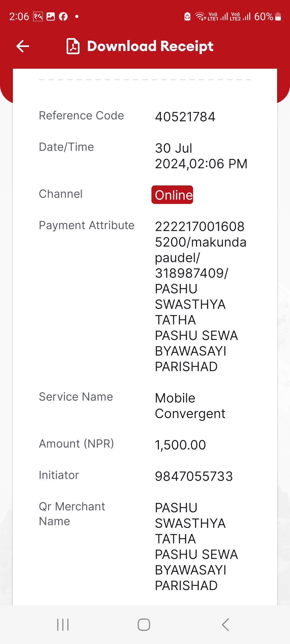
Task: Select the initiator number 9847055733
Action: click(194, 477)
